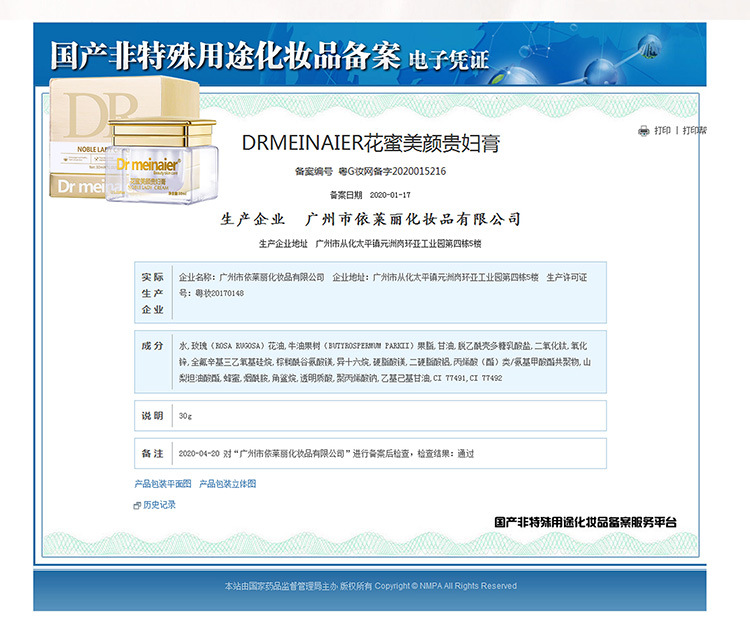Click the 成分 row label
This screenshot has height=626, width=750.
point(153,346)
